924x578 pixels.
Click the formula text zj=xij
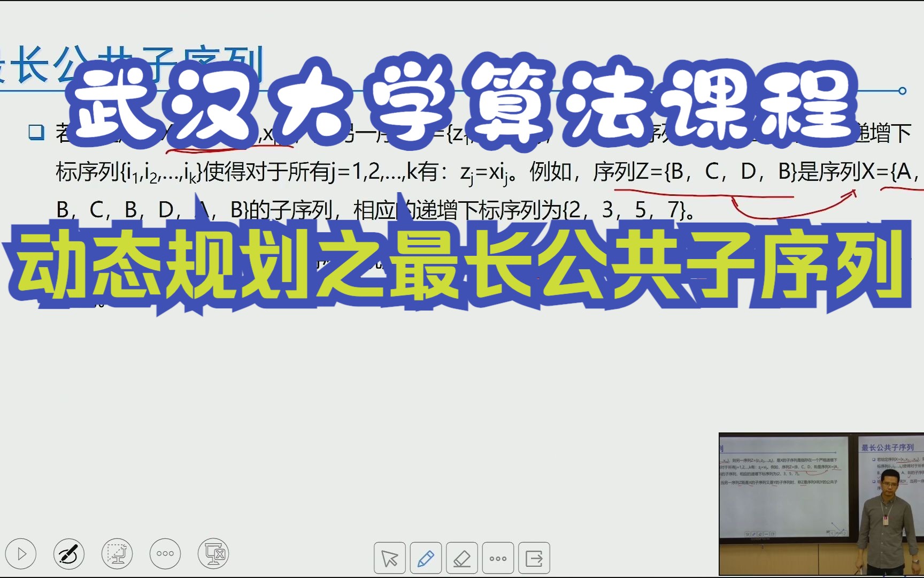483,173
